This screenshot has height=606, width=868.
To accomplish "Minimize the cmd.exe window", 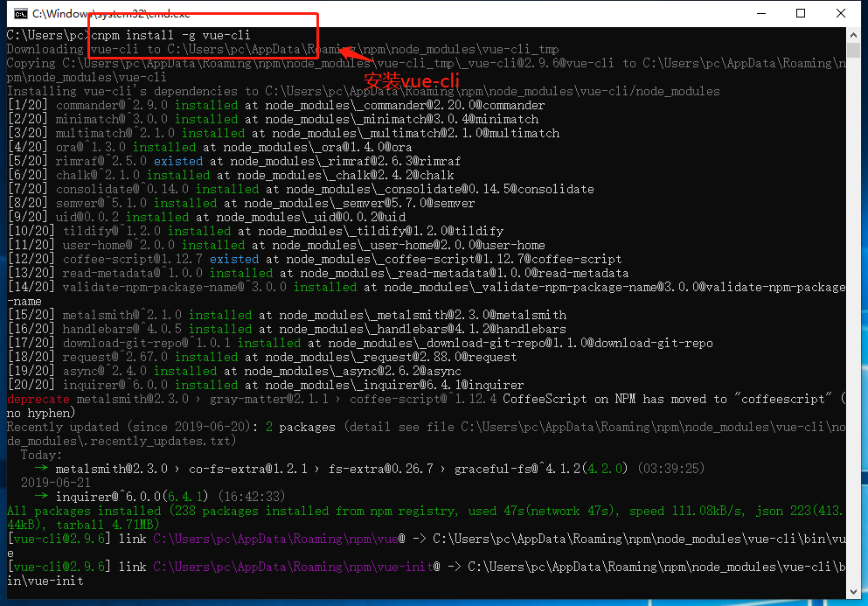I will tap(761, 13).
